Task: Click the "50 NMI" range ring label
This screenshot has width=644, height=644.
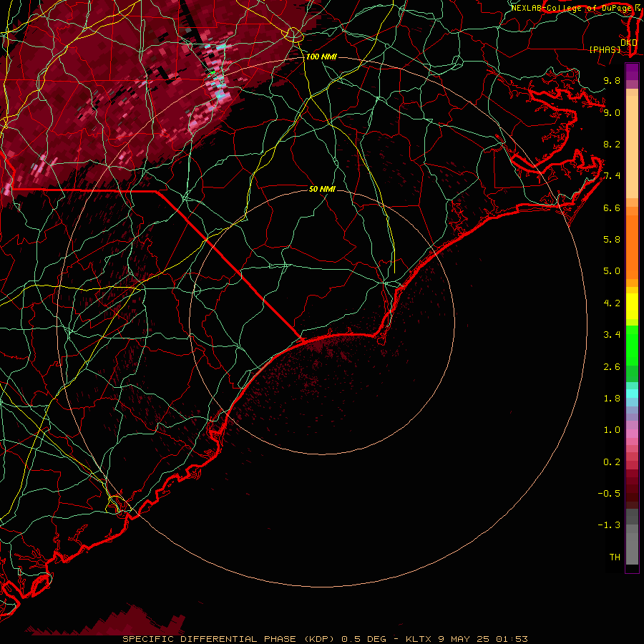Action: pos(322,189)
